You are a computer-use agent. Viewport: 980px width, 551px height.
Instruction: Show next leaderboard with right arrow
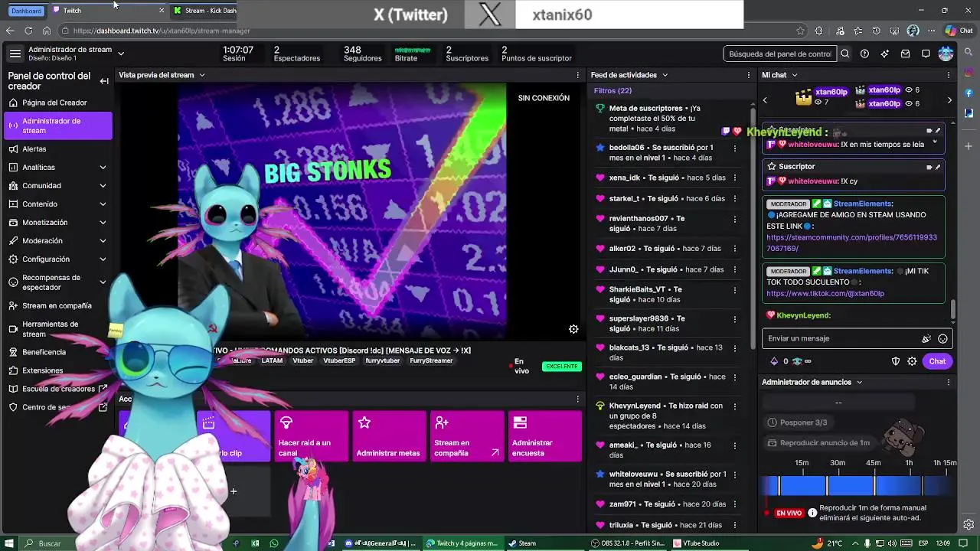(949, 100)
